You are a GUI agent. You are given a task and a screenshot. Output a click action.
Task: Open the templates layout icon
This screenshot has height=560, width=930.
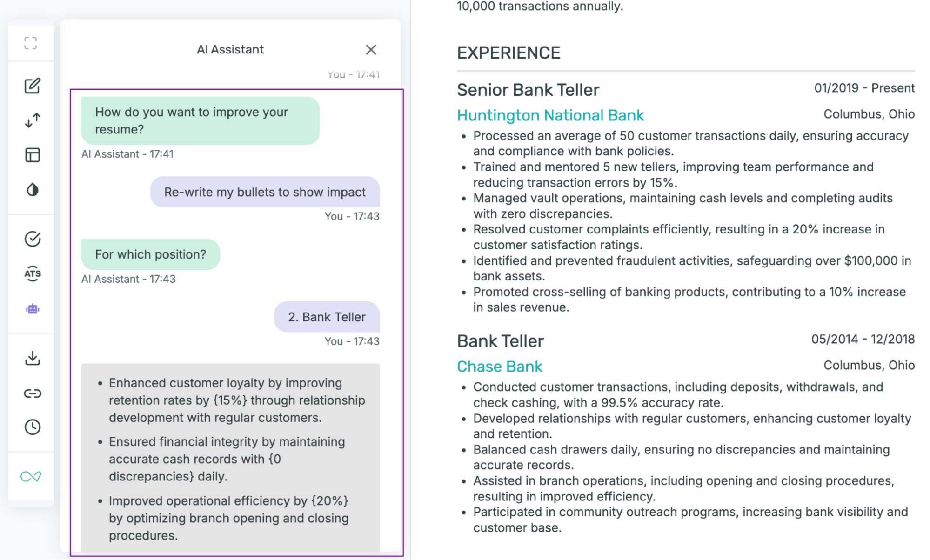[x=32, y=155]
